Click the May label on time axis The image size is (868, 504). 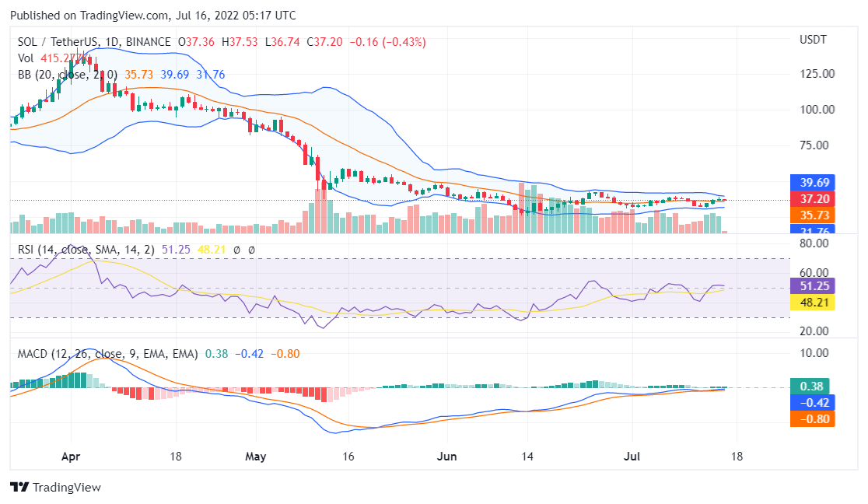tap(255, 457)
